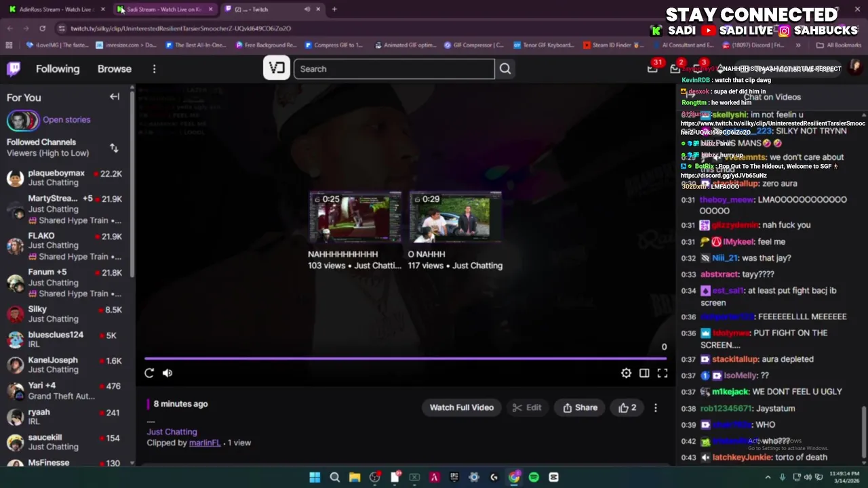Click Open stories link
This screenshot has width=868, height=488.
(66, 120)
